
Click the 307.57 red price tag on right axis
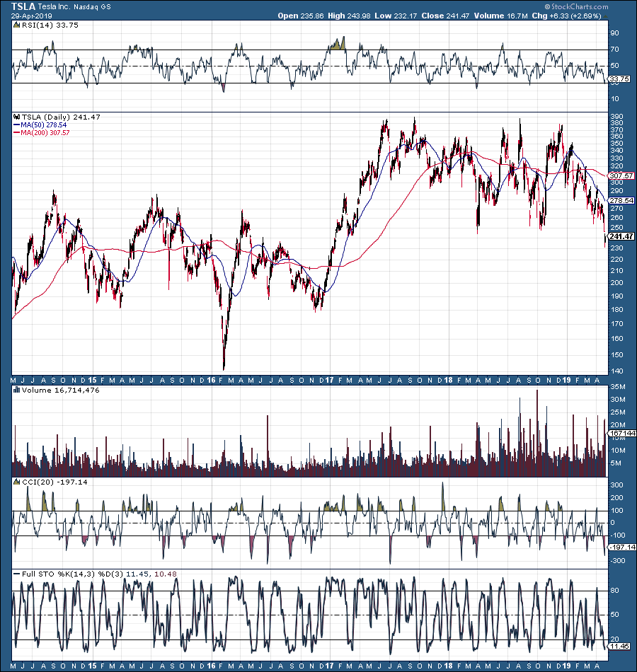pos(621,175)
